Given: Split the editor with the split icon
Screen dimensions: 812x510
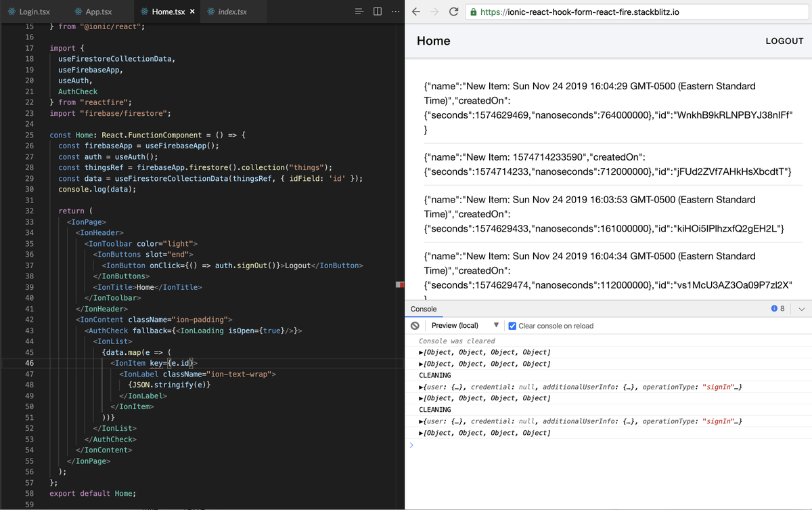Looking at the screenshot, I should pos(378,12).
